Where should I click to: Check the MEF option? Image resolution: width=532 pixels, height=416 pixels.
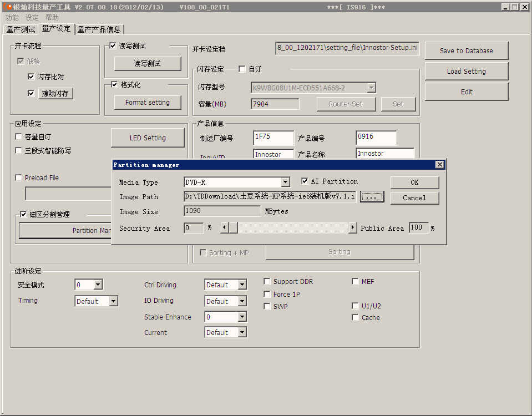(x=355, y=282)
